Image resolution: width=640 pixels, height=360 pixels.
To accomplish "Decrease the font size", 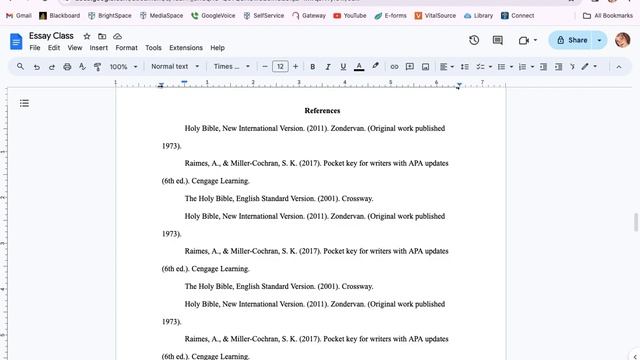I will tap(264, 67).
